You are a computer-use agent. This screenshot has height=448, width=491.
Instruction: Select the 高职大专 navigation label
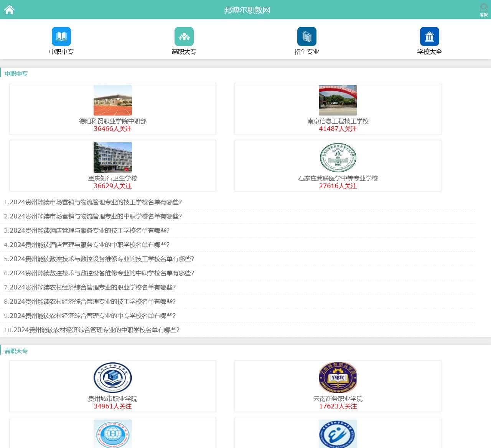(x=184, y=52)
